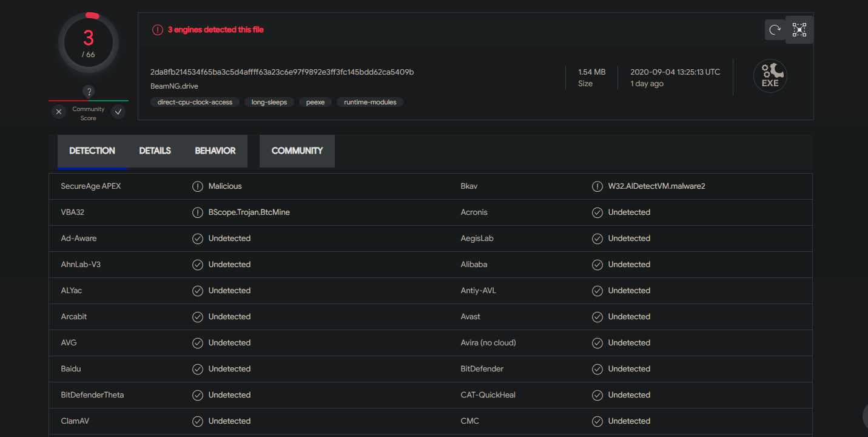The height and width of the screenshot is (437, 868).
Task: Click the 3 / 66 detection score gauge
Action: [89, 43]
